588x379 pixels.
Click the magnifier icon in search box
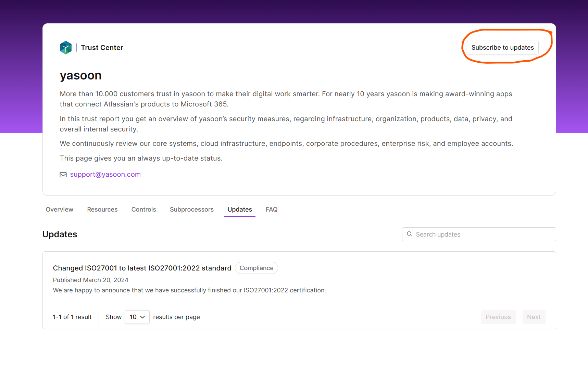click(x=409, y=234)
